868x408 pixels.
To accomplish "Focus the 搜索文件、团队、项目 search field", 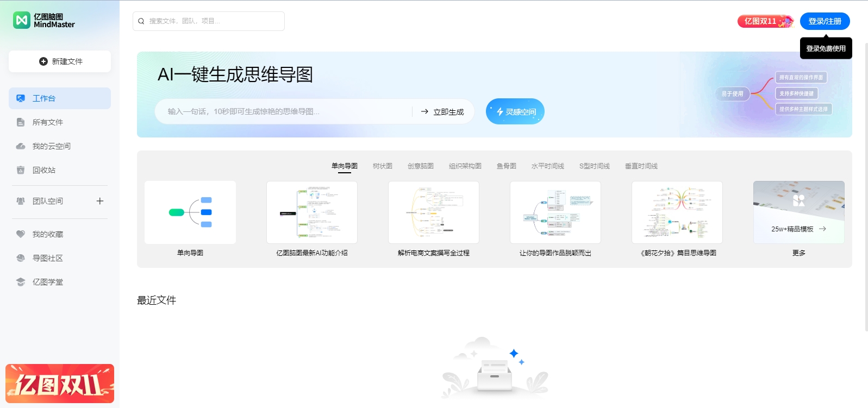I will (209, 21).
